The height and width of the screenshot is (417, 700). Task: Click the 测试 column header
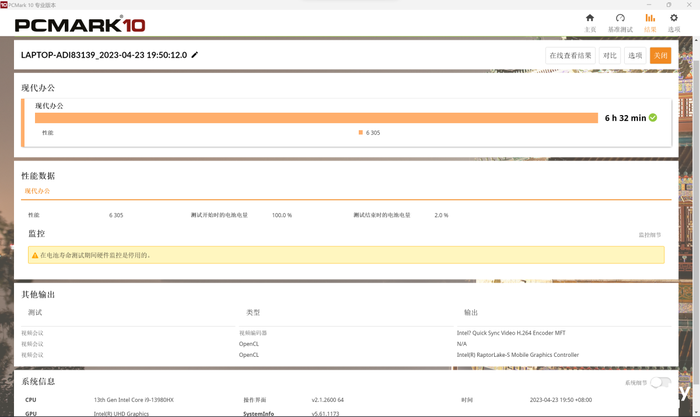pos(35,313)
